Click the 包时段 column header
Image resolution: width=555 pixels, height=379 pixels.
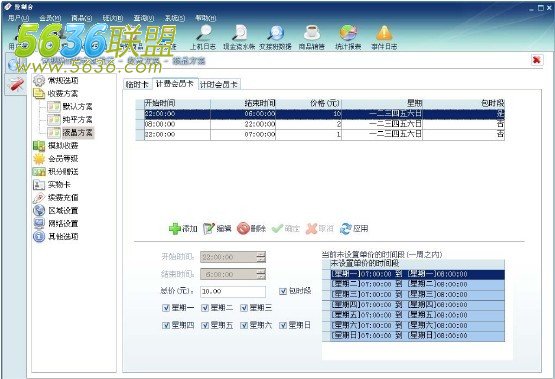click(463, 104)
